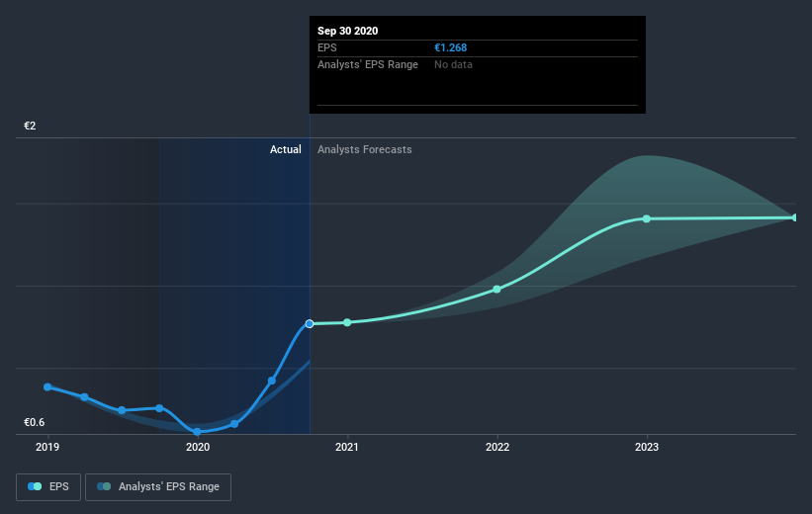
Task: Select the mid-2020 EPS data point
Action: click(271, 381)
